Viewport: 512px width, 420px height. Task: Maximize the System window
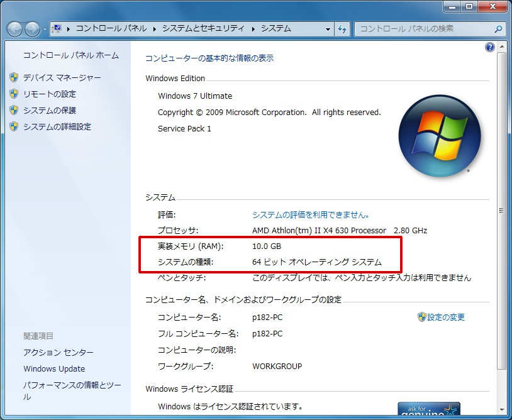pos(469,6)
